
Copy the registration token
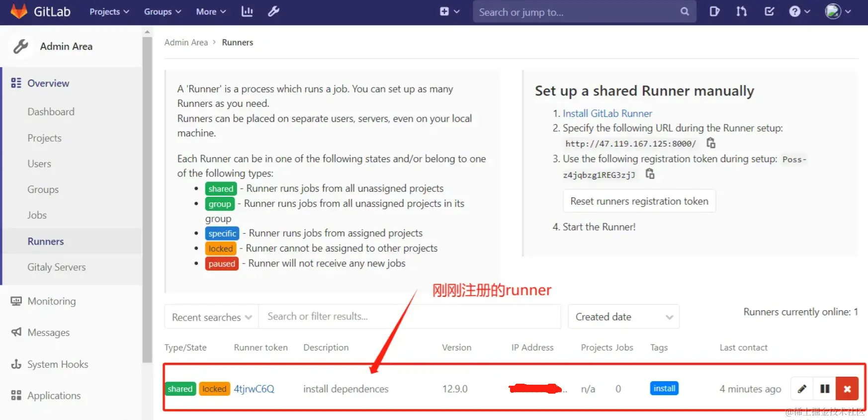[x=650, y=174]
